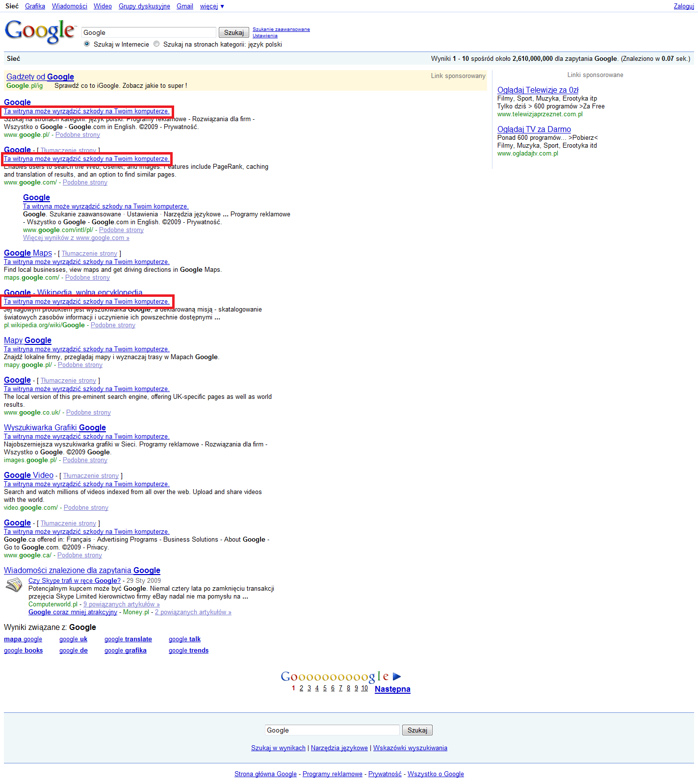The height and width of the screenshot is (784, 698).
Task: Open sponsored link 'Gadżety od Google'
Action: click(x=40, y=77)
